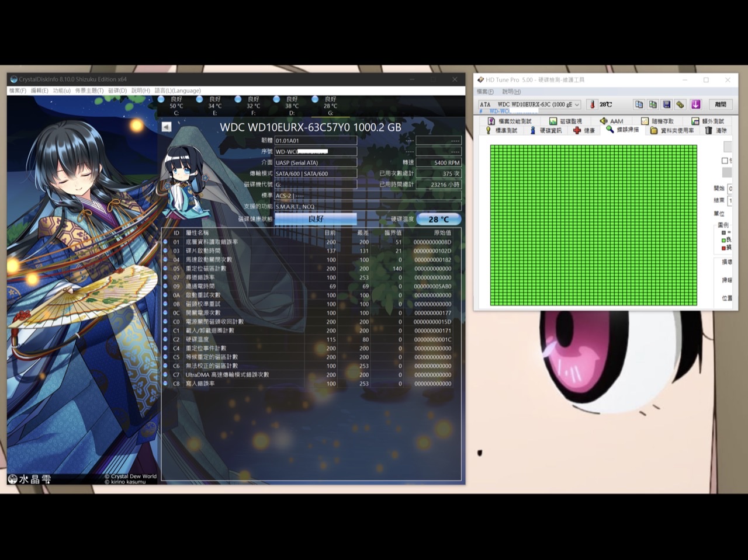
Task: Switch to the 健康 health tab
Action: 584,130
